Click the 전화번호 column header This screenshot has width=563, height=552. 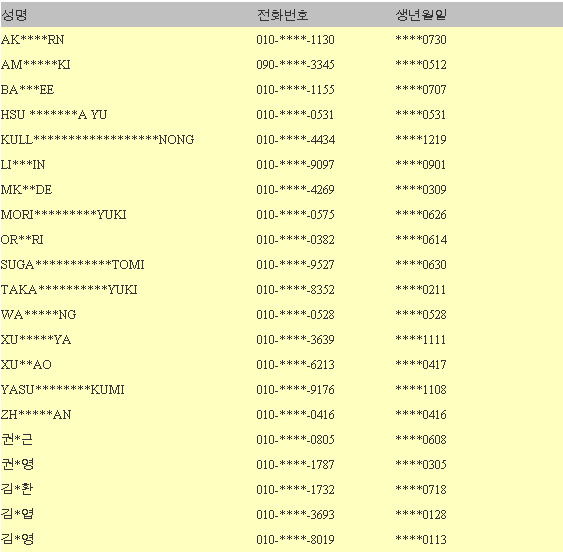click(283, 15)
